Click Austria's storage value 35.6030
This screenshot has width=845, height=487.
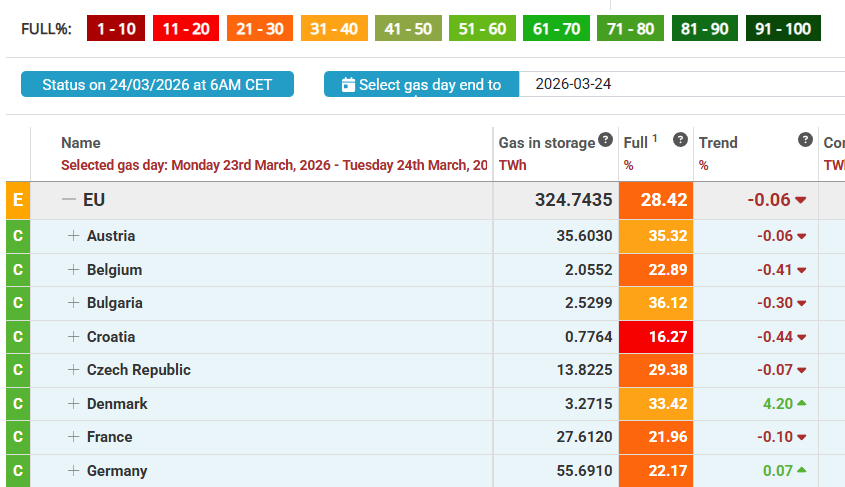(584, 236)
